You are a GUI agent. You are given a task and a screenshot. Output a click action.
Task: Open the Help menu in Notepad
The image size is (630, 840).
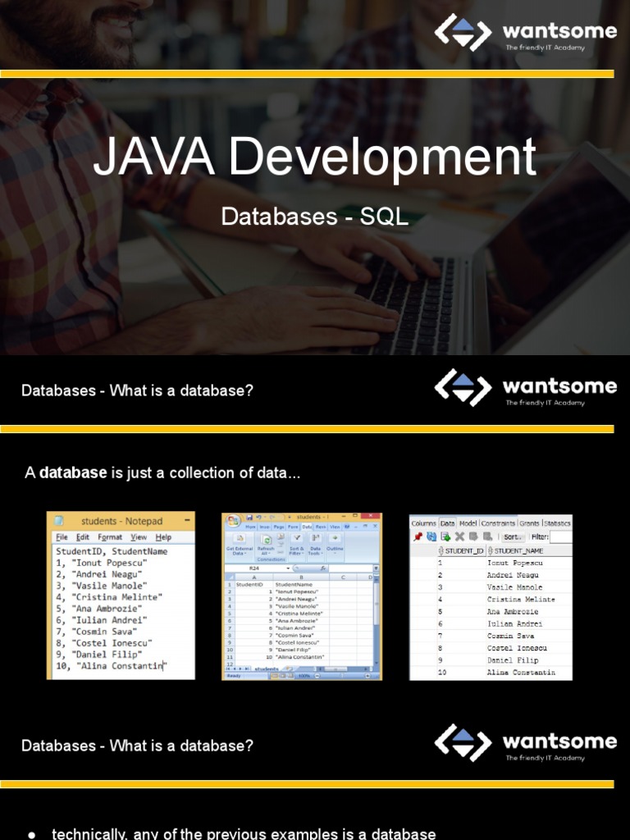pos(163,536)
